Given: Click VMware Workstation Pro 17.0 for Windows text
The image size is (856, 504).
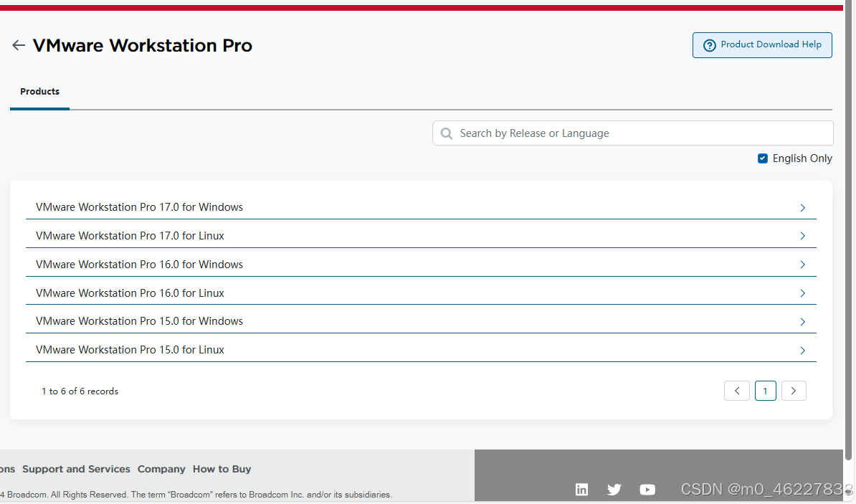Looking at the screenshot, I should 139,207.
